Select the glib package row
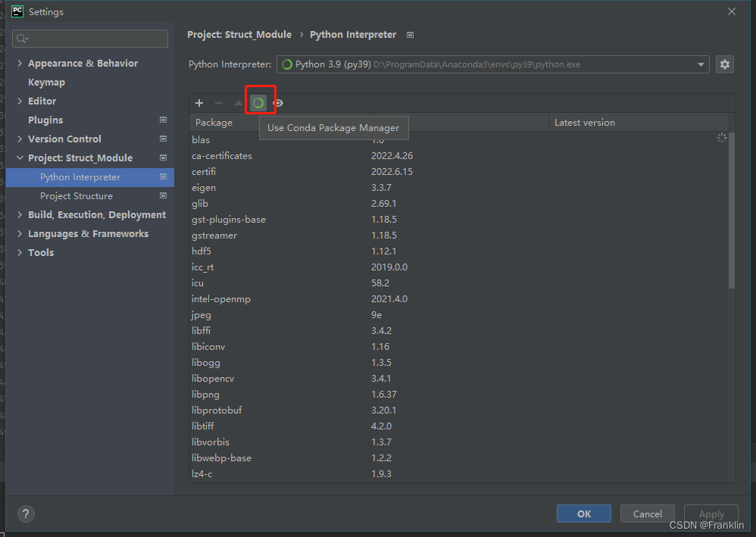756x537 pixels. click(x=458, y=204)
